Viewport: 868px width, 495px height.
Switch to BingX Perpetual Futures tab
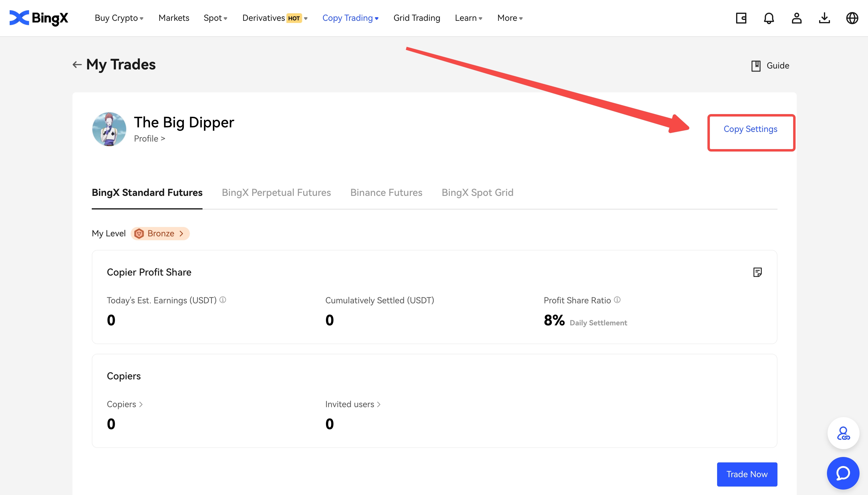[276, 193]
